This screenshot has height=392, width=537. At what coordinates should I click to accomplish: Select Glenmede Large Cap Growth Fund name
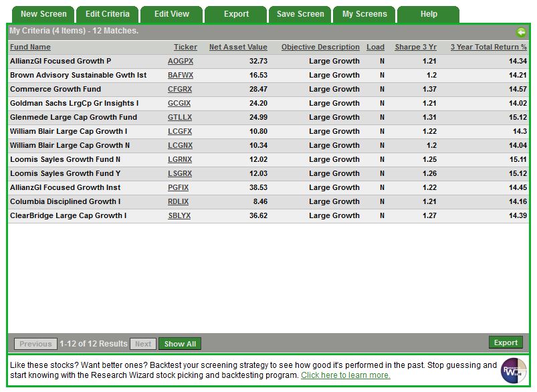(x=74, y=117)
